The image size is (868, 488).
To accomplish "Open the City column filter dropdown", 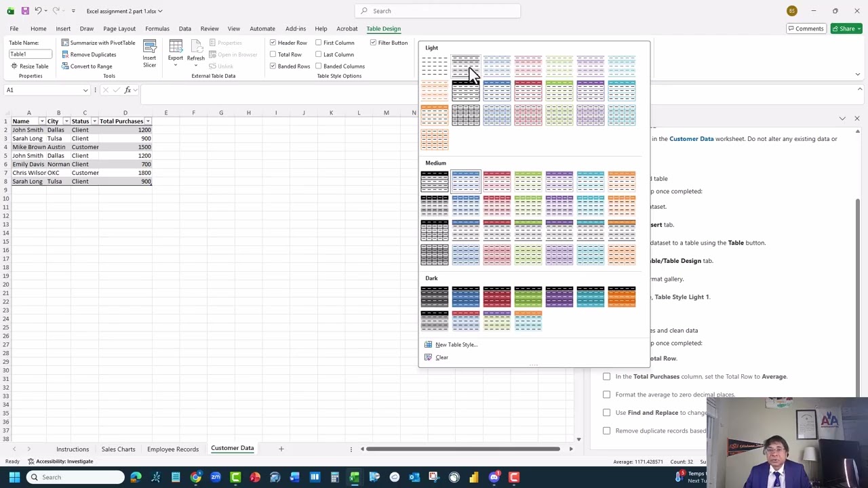I will (x=66, y=121).
